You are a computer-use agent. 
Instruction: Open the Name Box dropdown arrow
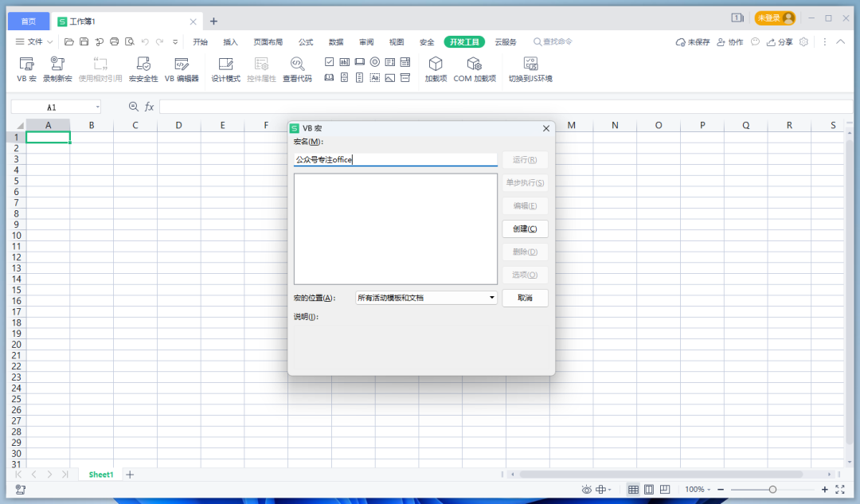pos(98,107)
